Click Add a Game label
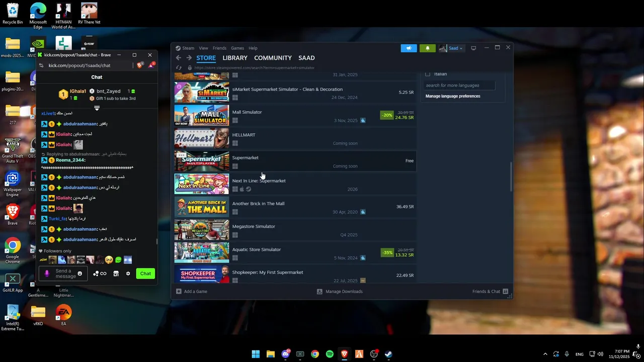 coord(196,292)
